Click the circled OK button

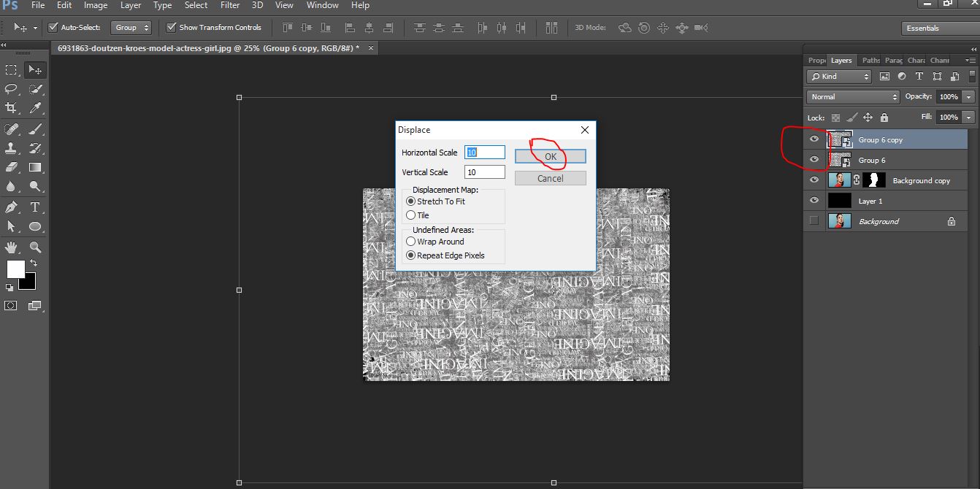550,155
